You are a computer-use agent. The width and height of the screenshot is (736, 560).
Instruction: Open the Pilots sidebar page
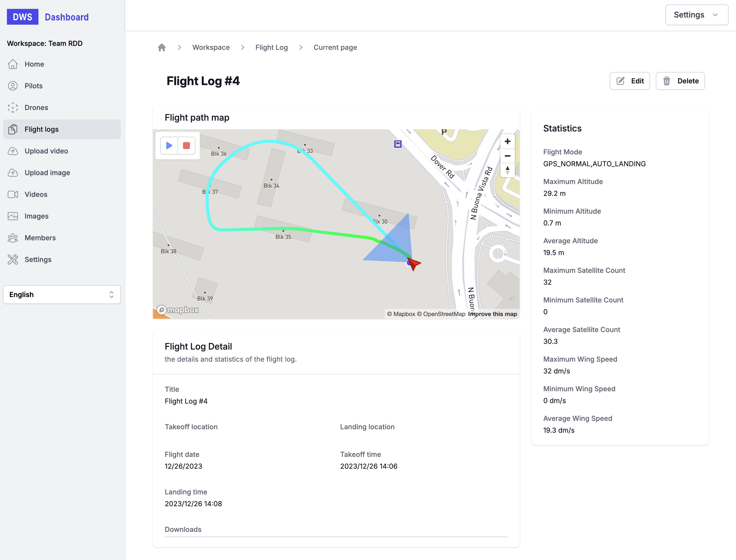tap(33, 86)
